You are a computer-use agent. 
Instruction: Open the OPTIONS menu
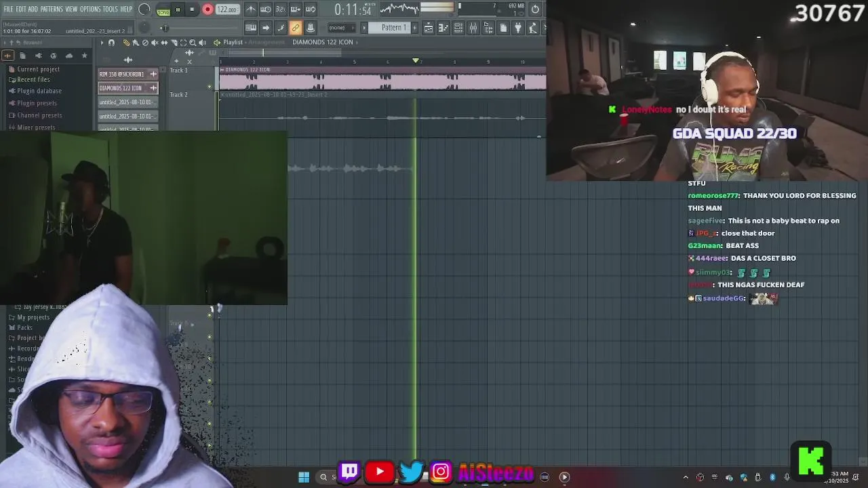90,9
